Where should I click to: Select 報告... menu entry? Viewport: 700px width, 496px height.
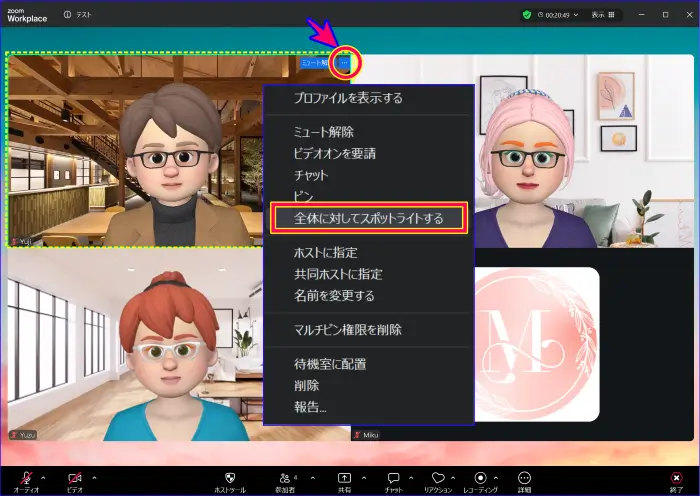pos(310,407)
